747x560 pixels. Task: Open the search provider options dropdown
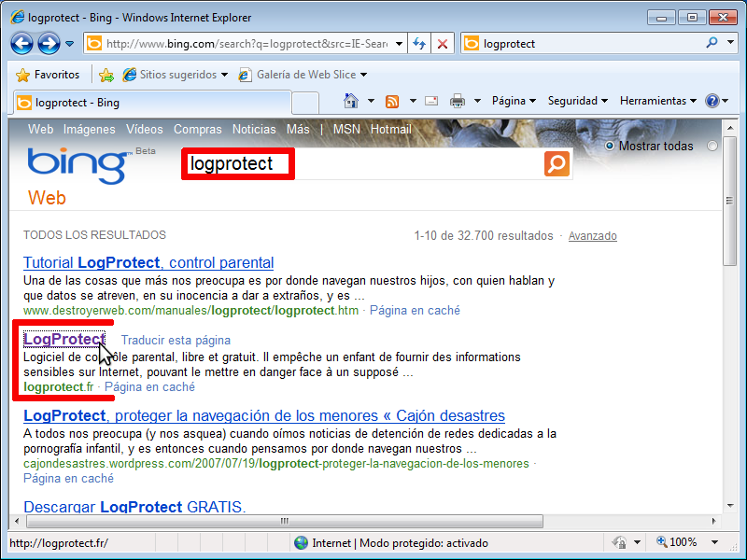(731, 42)
